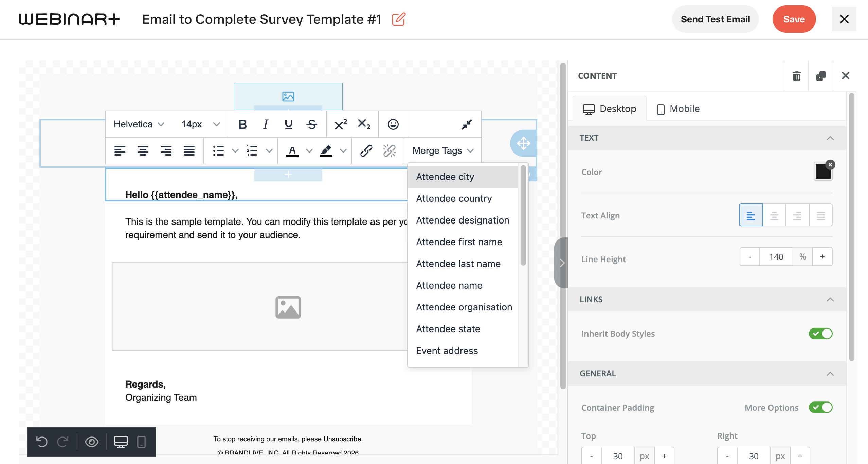The height and width of the screenshot is (464, 868).
Task: Open the text Color swatch
Action: [823, 172]
